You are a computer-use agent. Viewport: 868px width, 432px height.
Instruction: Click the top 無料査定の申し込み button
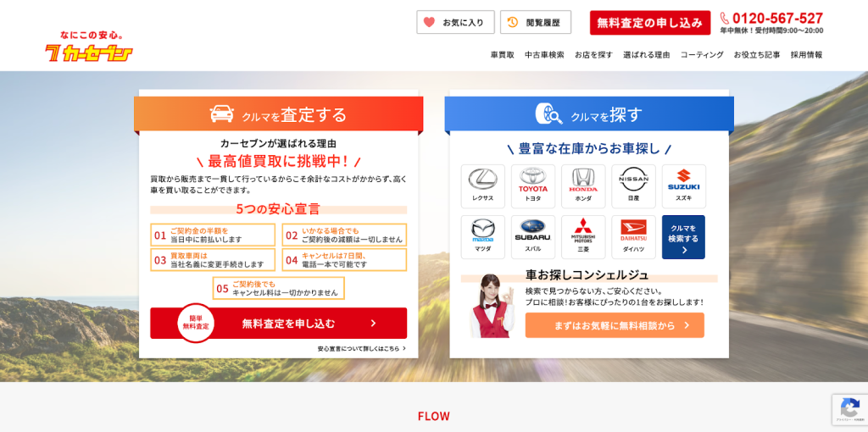click(650, 23)
